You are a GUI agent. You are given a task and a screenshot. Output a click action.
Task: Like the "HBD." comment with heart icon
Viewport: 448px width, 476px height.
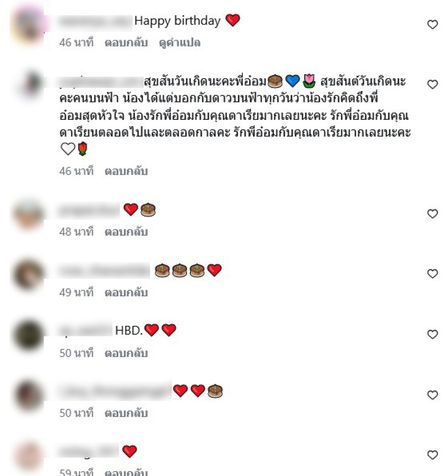432,334
